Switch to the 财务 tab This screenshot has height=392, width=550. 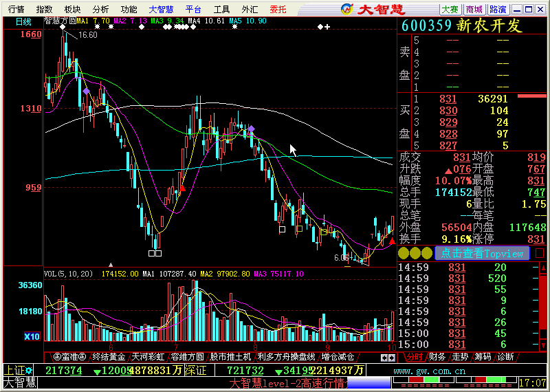point(437,357)
